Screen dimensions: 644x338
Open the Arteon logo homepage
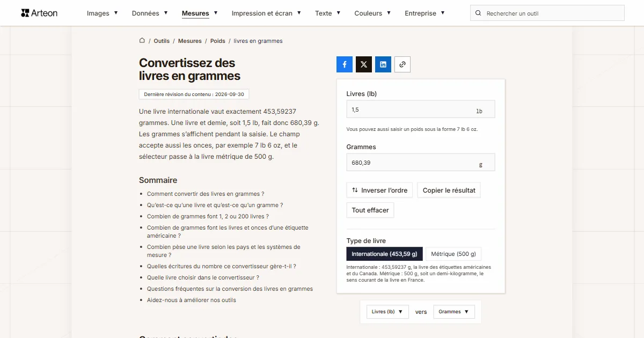(39, 13)
